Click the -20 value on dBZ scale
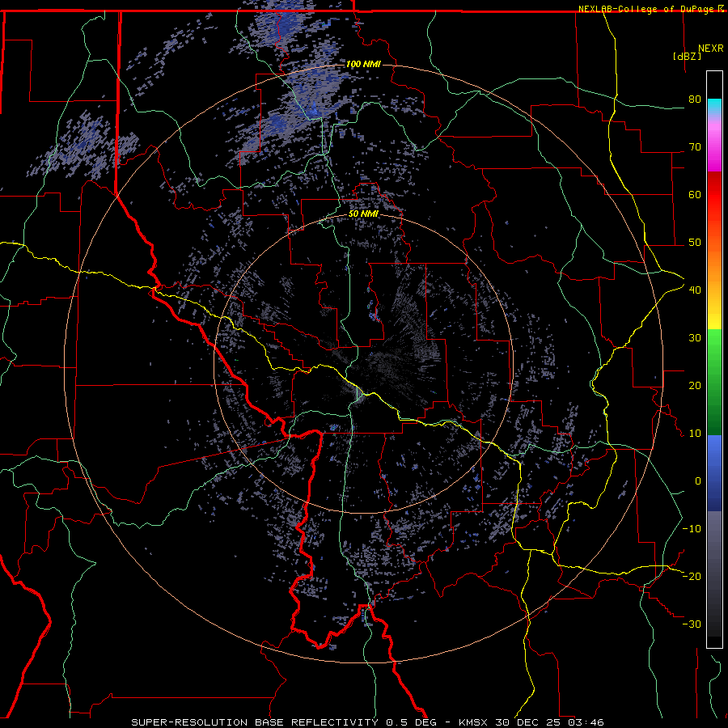 [x=692, y=576]
